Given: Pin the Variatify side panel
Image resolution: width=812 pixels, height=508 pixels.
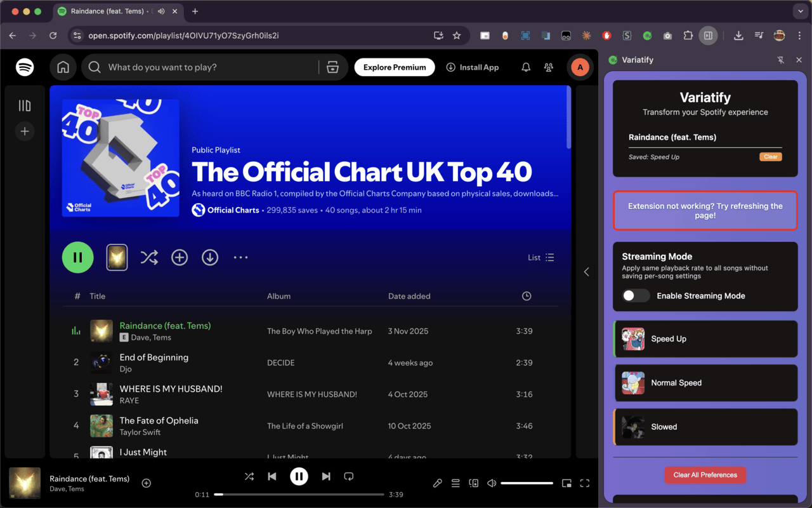Looking at the screenshot, I should click(781, 60).
